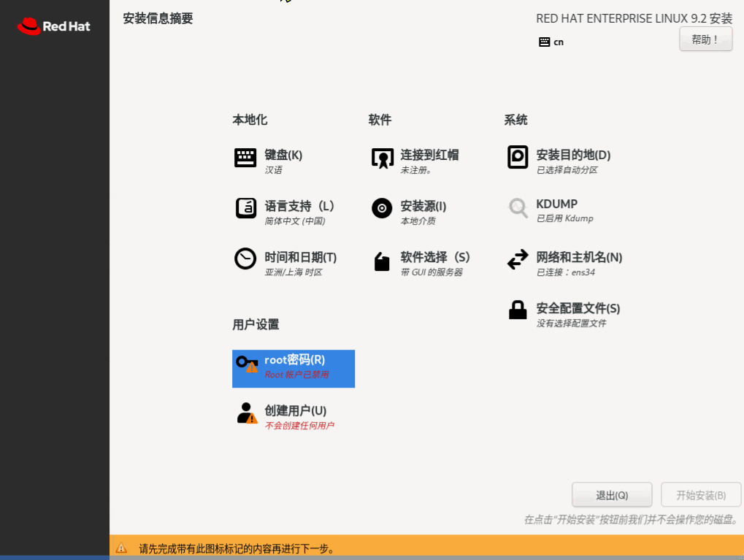Click the 未注册。 status text
Screen dimensions: 744x560
click(x=416, y=170)
